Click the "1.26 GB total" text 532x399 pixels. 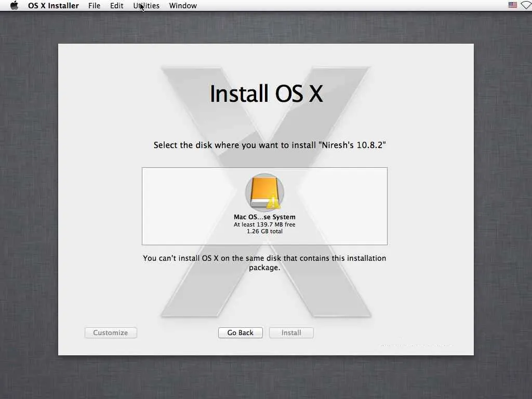tap(264, 231)
